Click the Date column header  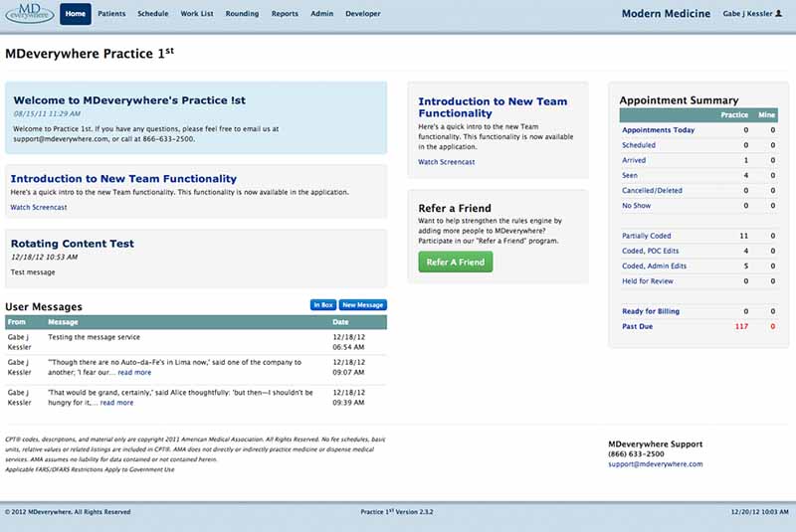coord(340,322)
